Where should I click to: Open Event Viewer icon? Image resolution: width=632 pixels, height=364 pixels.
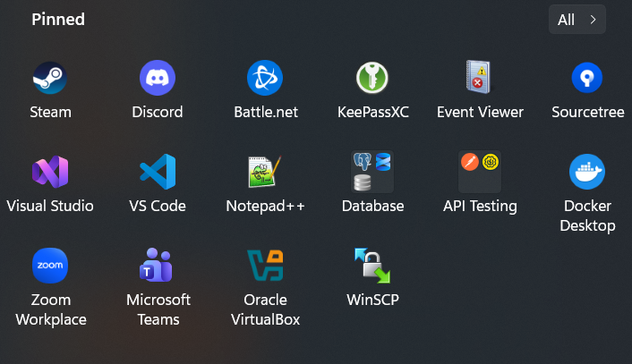click(479, 77)
